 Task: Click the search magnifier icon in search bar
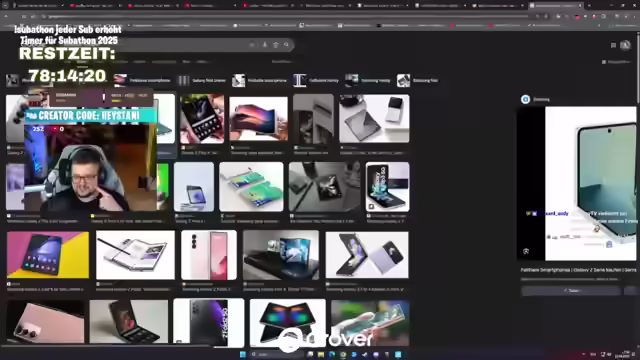(x=287, y=45)
